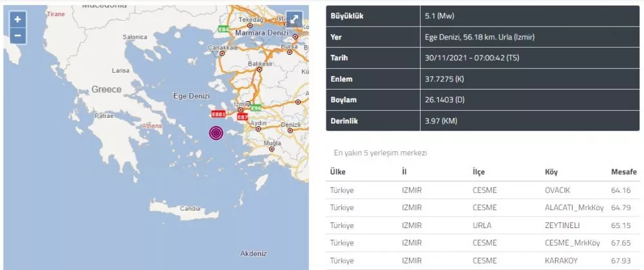The width and height of the screenshot is (644, 270).
Task: Click the magenta earthquake epicenter marker
Action: [216, 133]
